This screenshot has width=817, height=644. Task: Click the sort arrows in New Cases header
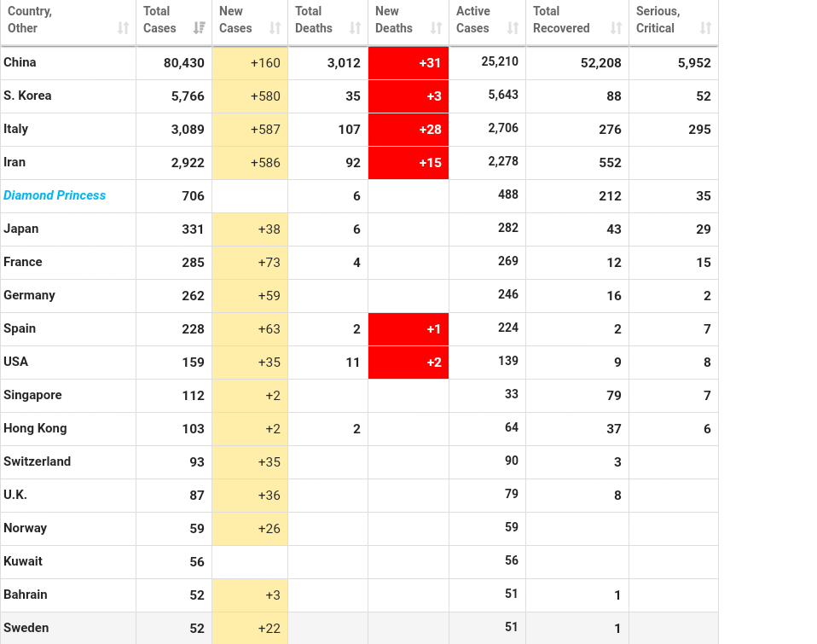275,28
